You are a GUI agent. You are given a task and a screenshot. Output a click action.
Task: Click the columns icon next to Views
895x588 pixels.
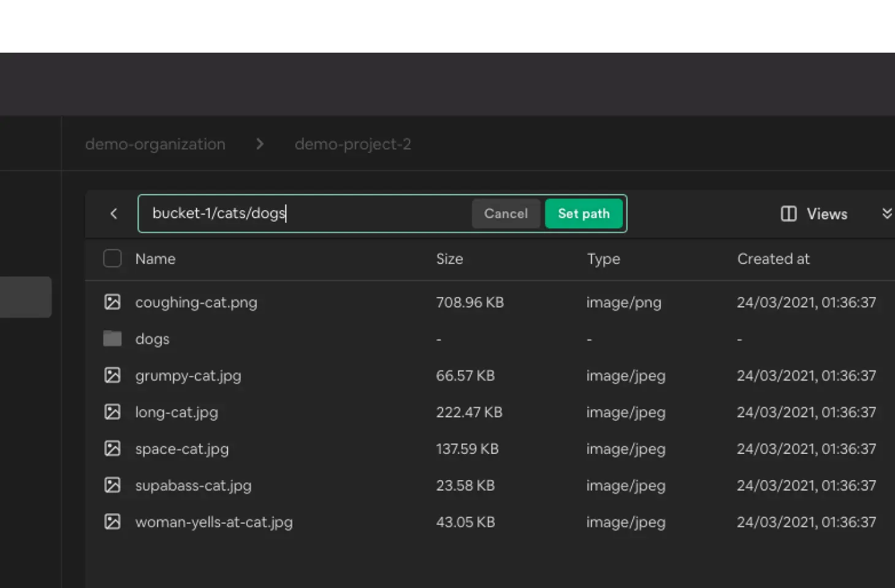click(788, 214)
